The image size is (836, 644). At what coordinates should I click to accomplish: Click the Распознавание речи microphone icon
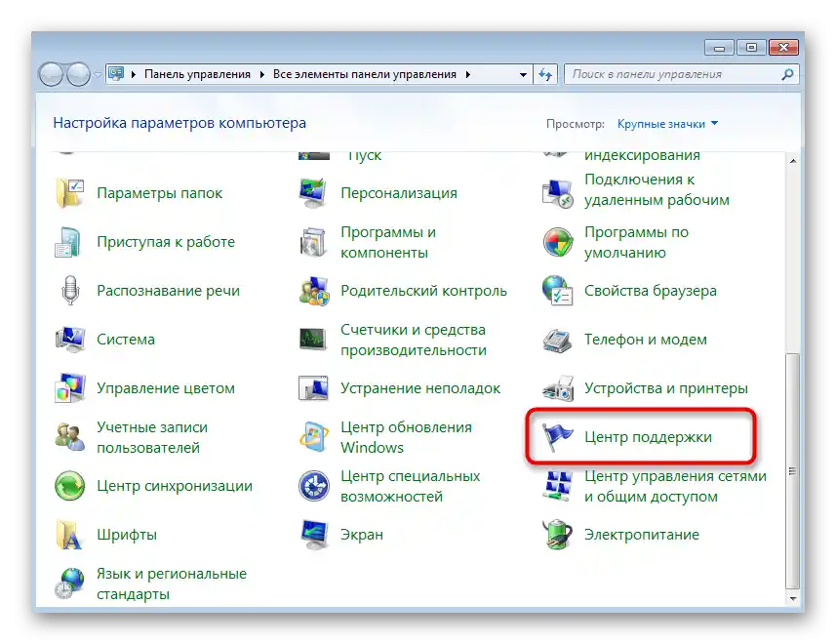point(70,291)
